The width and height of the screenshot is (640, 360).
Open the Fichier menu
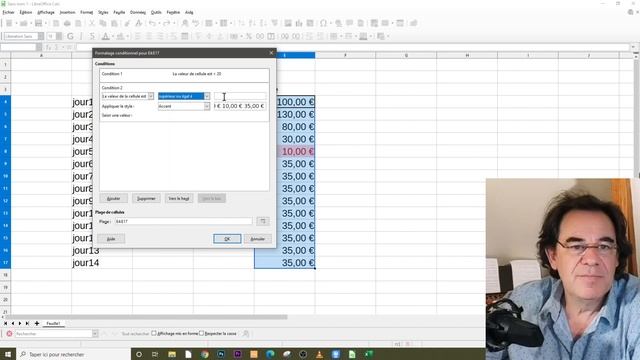(8, 12)
